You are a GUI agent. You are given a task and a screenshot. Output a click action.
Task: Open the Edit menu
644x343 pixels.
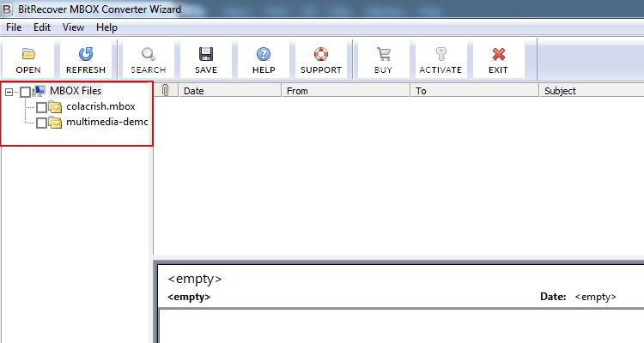pyautogui.click(x=42, y=27)
